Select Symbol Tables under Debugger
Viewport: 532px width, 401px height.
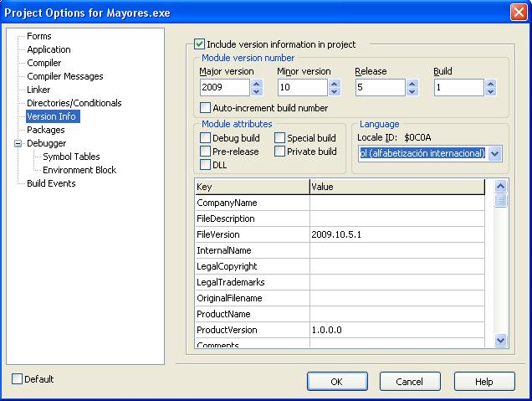point(71,157)
